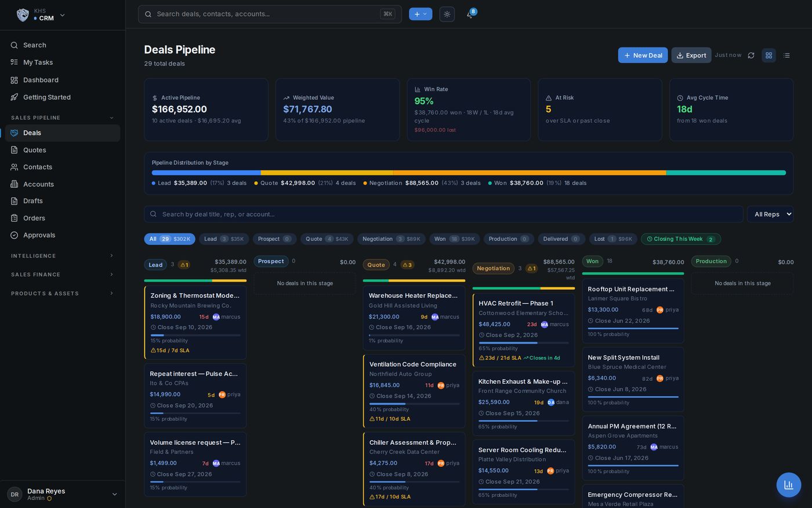
Task: Open the quick-add plus dropdown
Action: click(x=420, y=14)
